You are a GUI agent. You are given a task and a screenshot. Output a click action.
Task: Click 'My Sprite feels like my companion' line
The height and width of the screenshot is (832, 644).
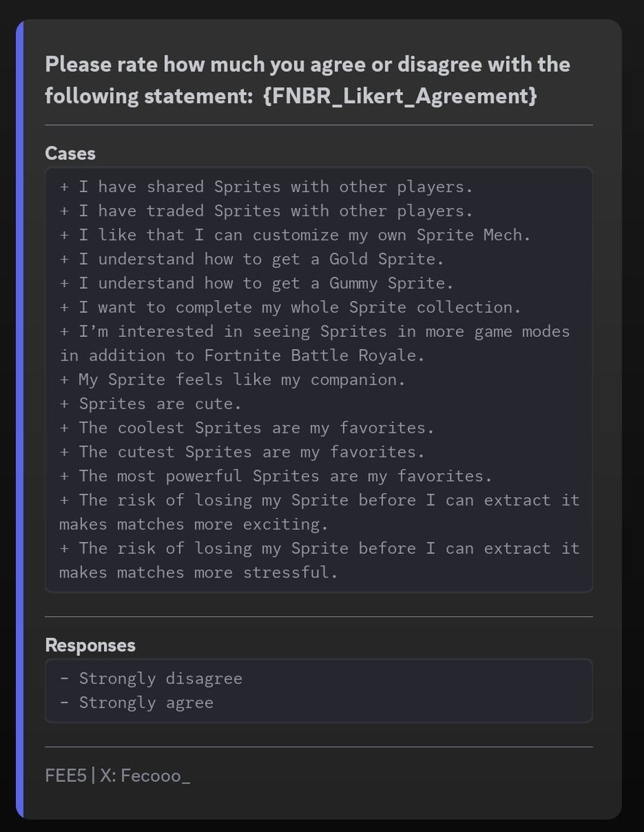232,380
